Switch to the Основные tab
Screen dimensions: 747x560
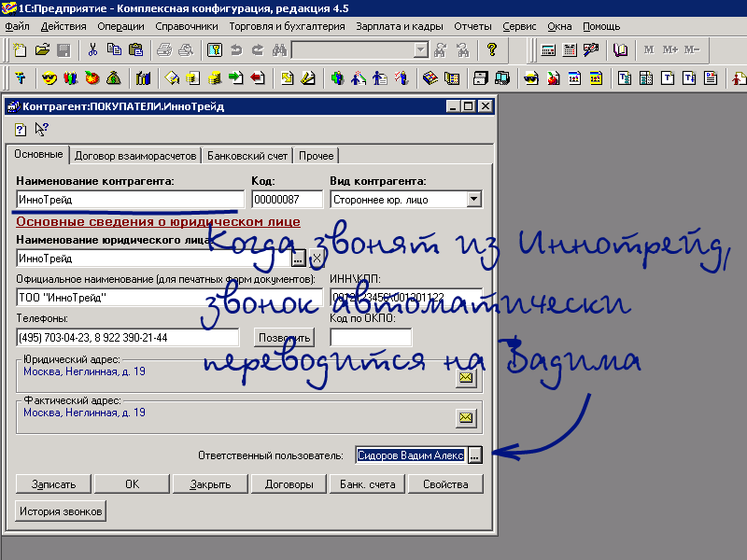(x=38, y=154)
